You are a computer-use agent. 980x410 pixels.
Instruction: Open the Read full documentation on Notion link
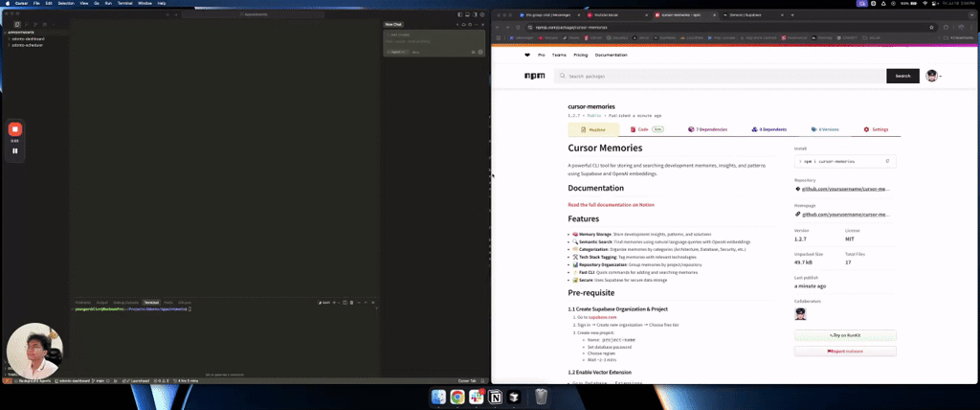(x=611, y=204)
